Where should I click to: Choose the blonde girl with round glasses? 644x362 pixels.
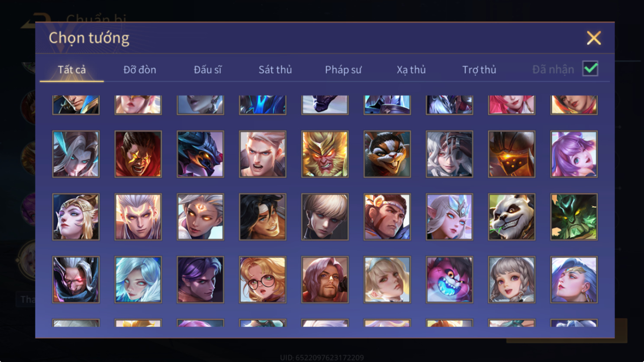tap(262, 279)
